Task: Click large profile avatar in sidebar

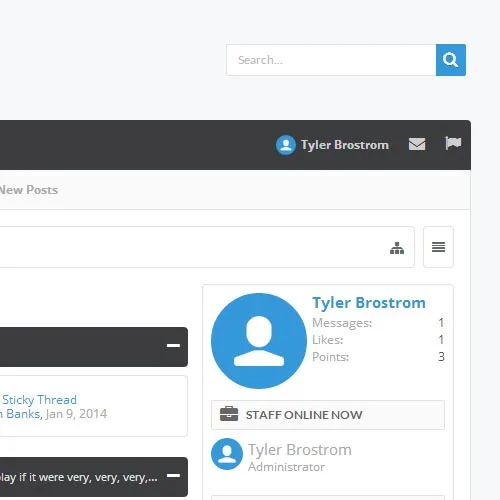Action: click(x=259, y=341)
